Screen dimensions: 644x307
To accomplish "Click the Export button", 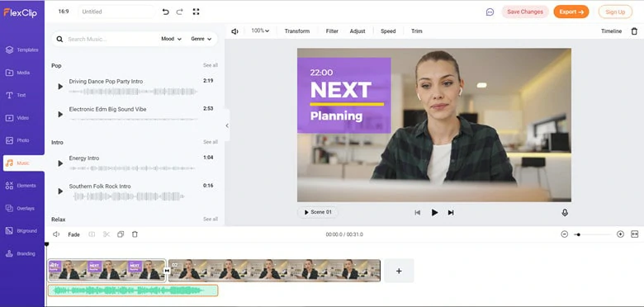I will point(571,12).
